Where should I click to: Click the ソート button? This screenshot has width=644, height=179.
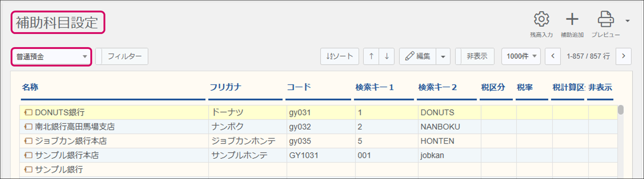[339, 56]
